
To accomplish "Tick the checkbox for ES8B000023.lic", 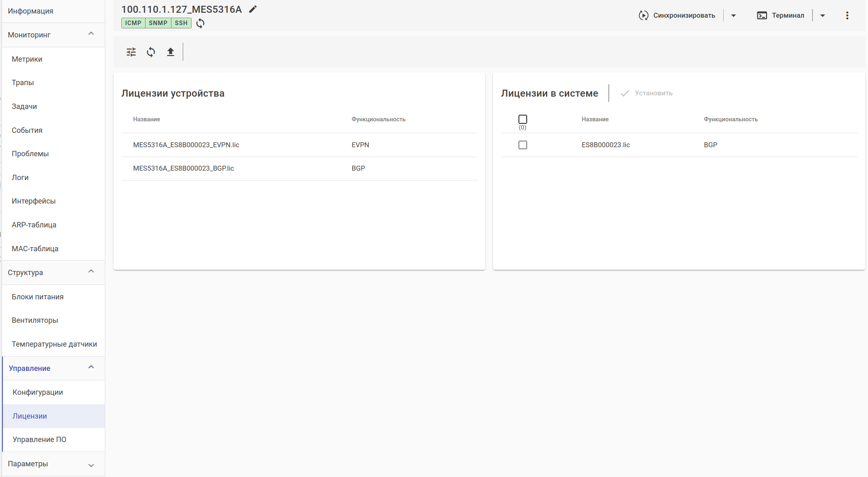I will 523,145.
